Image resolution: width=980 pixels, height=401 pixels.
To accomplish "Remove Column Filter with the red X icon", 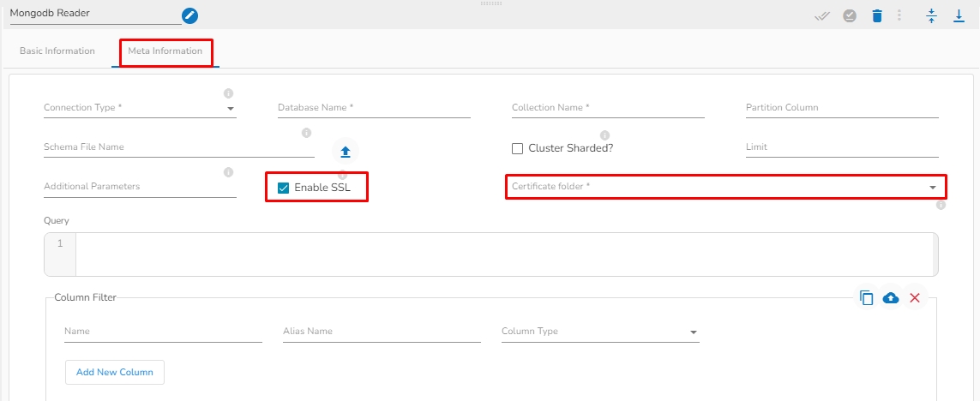I will tap(915, 298).
